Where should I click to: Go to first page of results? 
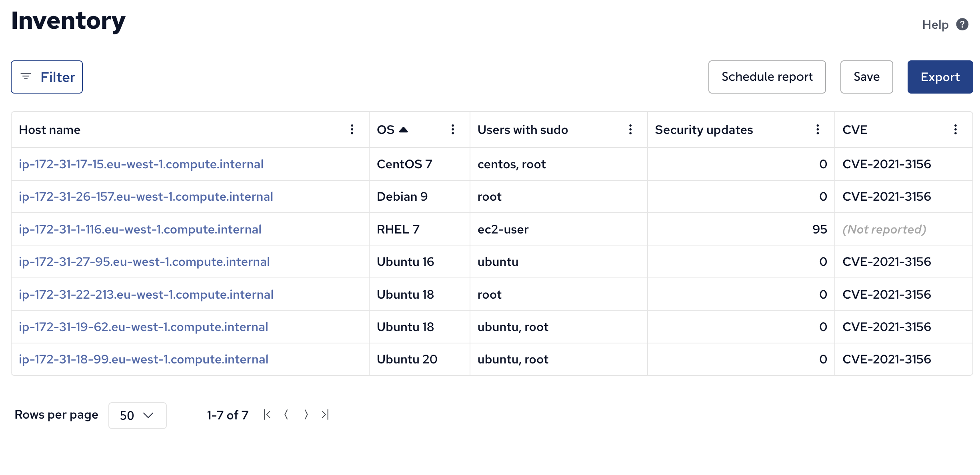(x=267, y=415)
